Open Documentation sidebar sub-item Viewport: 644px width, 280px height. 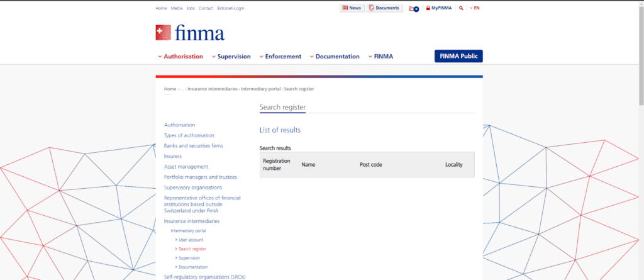coord(193,267)
